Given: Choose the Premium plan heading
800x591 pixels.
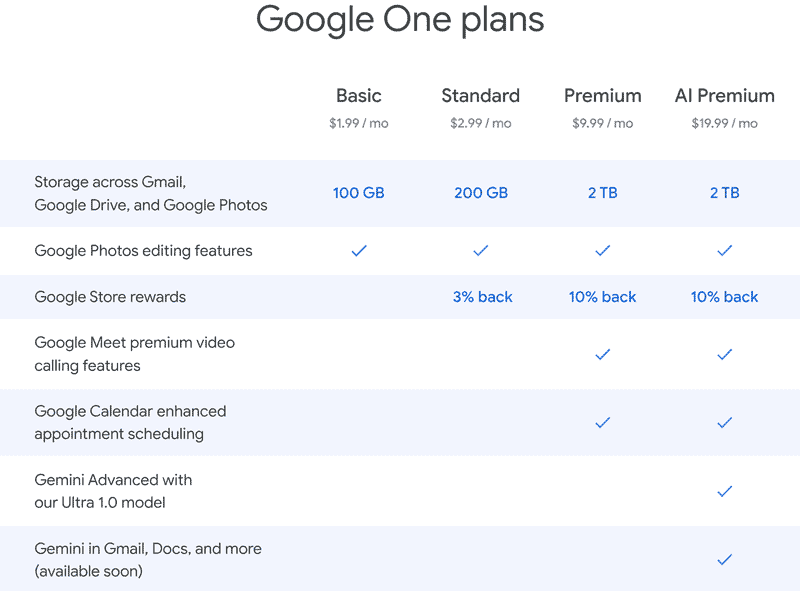Looking at the screenshot, I should pos(602,96).
